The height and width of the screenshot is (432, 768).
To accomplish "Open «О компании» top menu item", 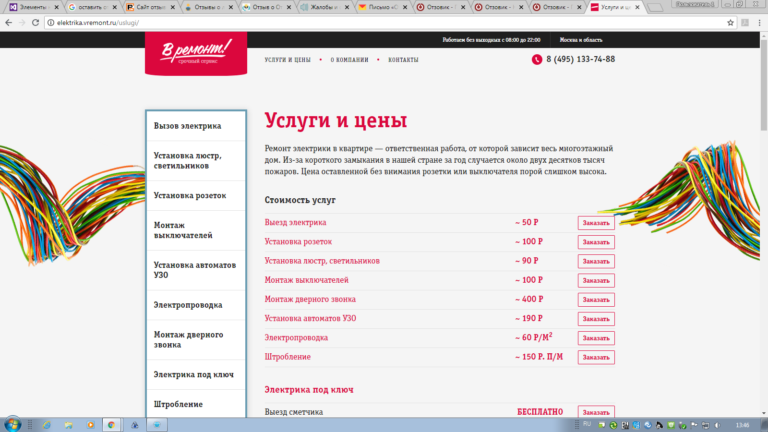I will (349, 60).
